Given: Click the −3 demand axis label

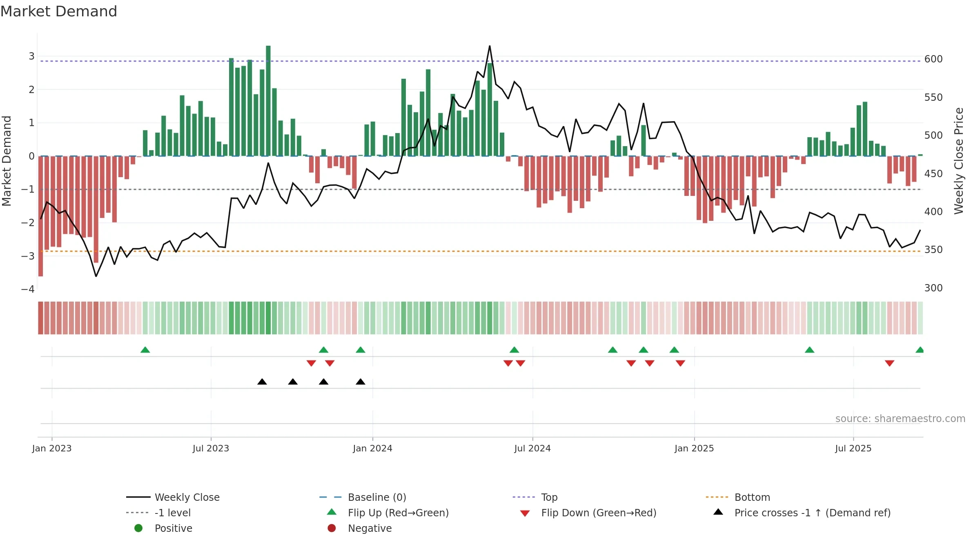Looking at the screenshot, I should click(28, 256).
